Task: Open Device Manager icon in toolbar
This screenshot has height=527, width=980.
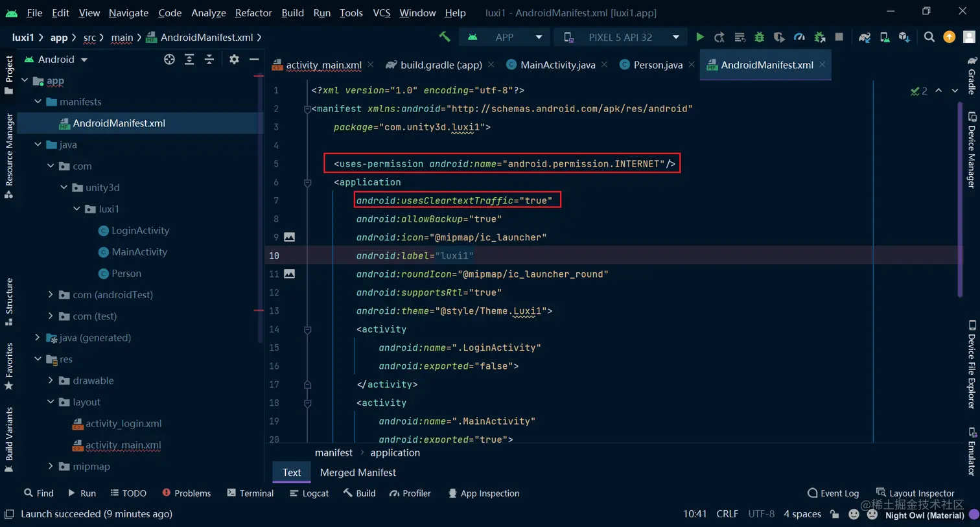Action: click(885, 37)
